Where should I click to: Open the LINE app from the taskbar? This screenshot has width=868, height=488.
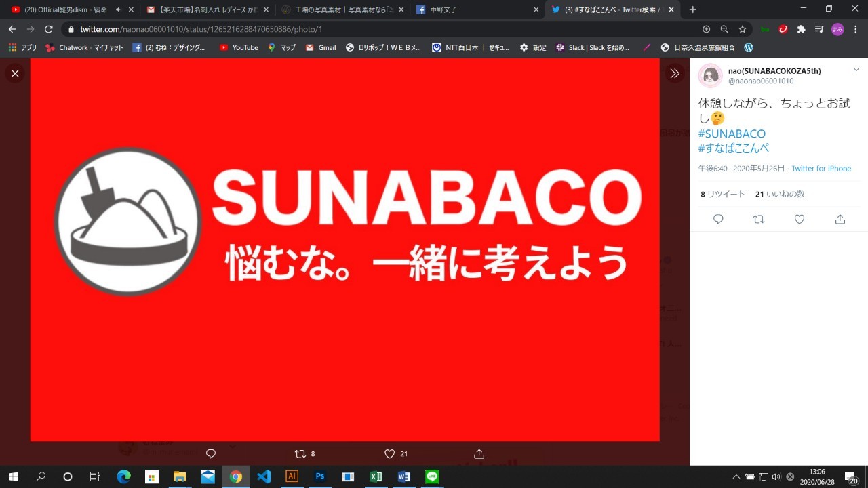coord(432,476)
